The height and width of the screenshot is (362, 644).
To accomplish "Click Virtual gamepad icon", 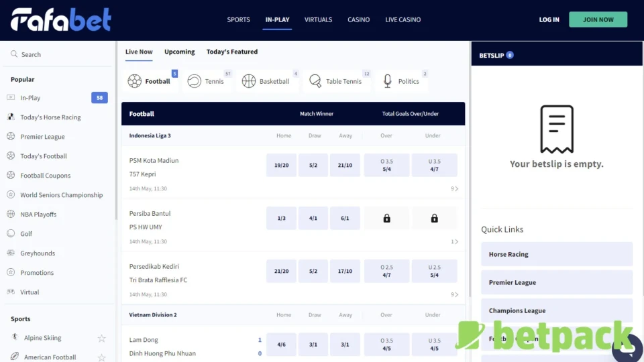I will tap(11, 292).
